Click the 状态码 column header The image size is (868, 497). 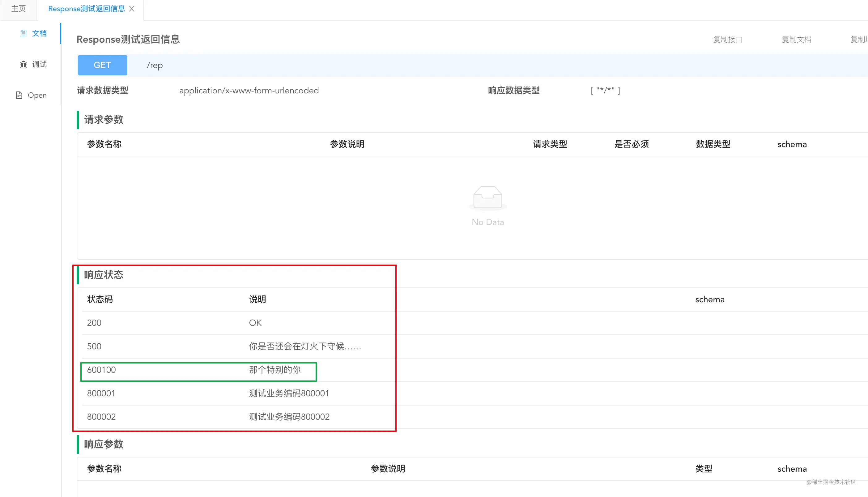(x=100, y=299)
